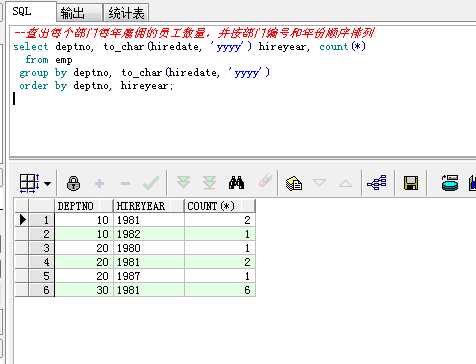Select the HIREYEAR column header

tap(149, 206)
